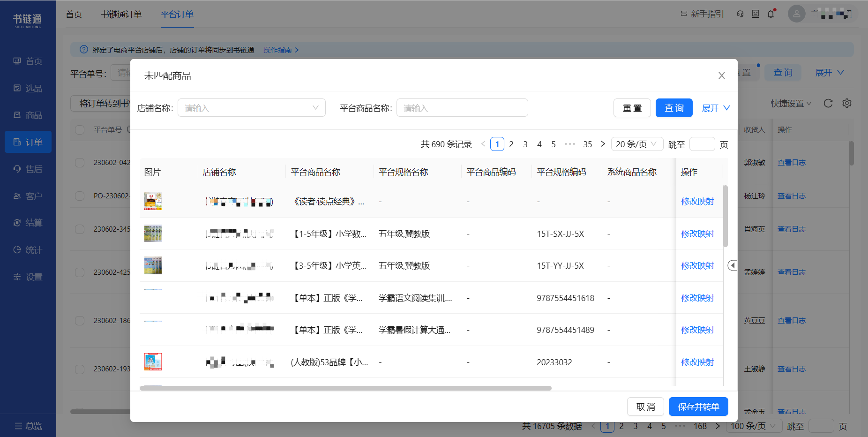Switch to 平台订单 tab
This screenshot has width=868, height=437.
177,14
